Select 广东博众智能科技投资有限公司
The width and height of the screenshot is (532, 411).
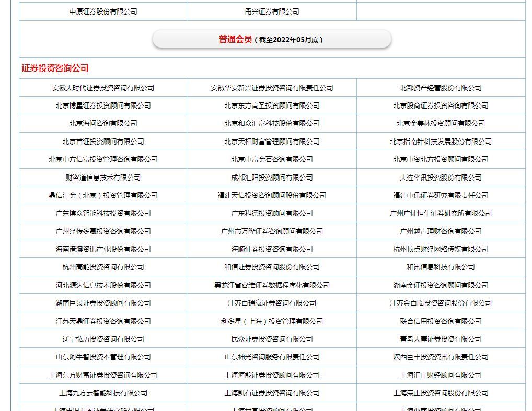point(103,213)
